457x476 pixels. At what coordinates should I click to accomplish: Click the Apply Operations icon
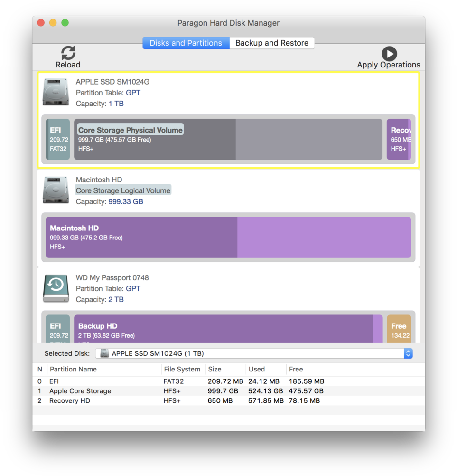pos(389,53)
